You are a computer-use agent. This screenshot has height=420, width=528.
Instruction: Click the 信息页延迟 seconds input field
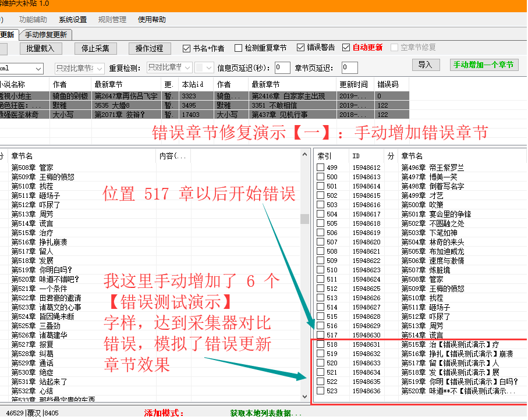(282, 68)
